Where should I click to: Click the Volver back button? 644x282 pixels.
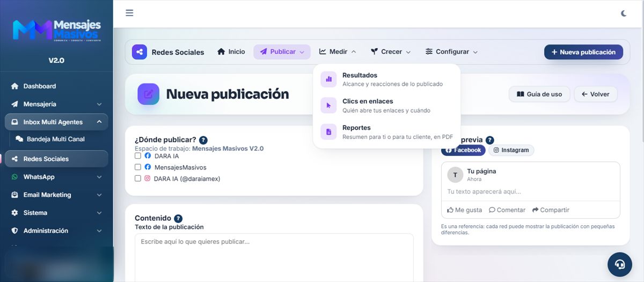tap(596, 94)
